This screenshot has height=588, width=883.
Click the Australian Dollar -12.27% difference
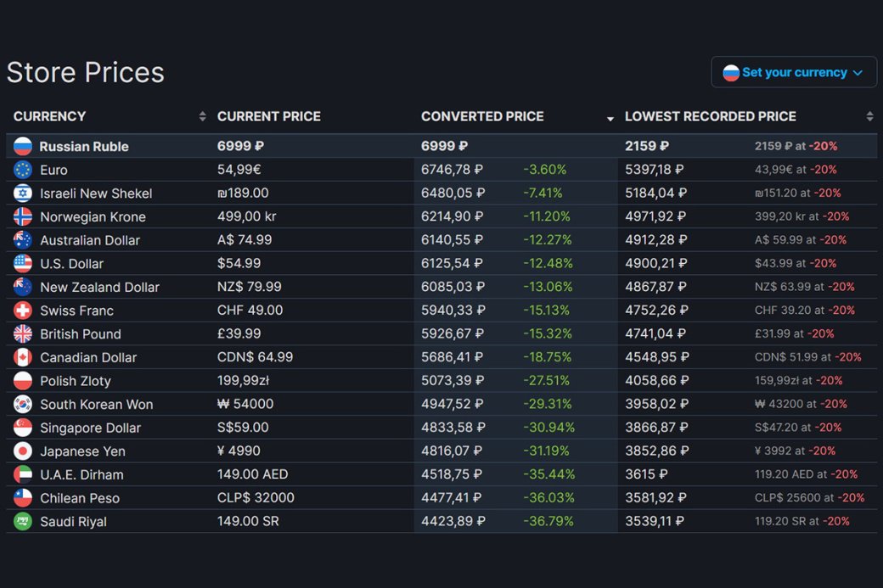click(547, 240)
